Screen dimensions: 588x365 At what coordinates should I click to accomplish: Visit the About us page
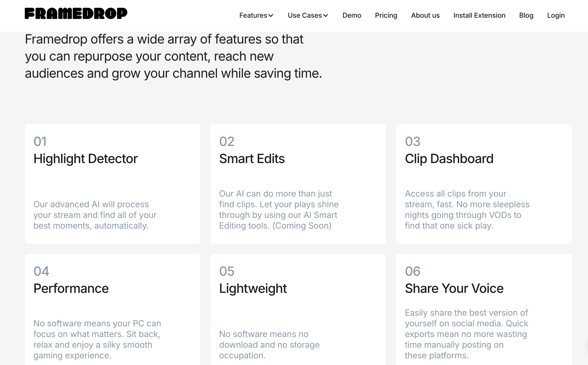(425, 15)
